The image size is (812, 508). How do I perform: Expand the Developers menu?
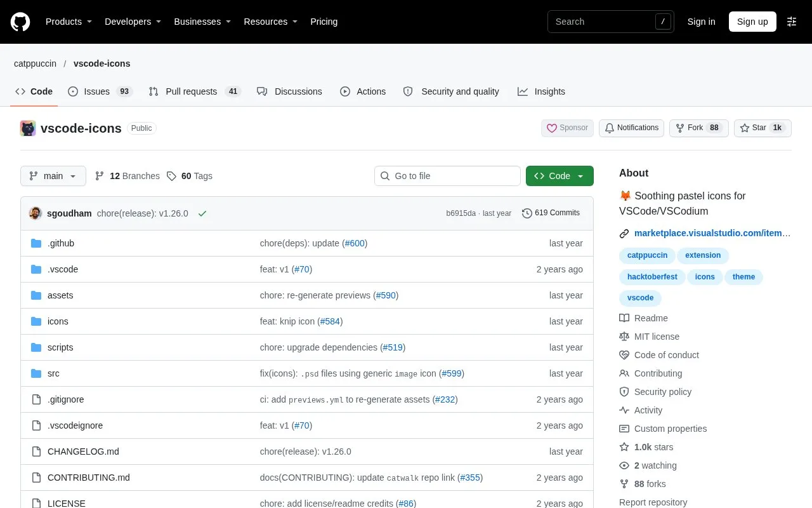tap(133, 22)
